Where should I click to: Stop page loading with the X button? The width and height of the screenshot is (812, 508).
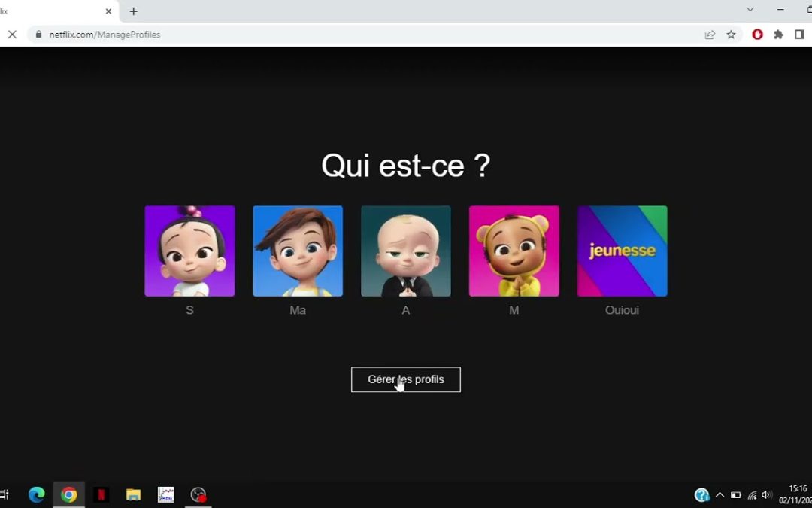13,35
